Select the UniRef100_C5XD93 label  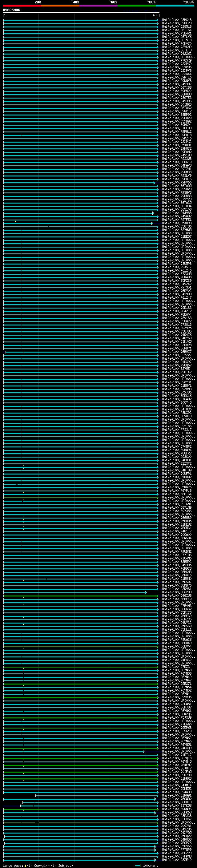point(177,223)
